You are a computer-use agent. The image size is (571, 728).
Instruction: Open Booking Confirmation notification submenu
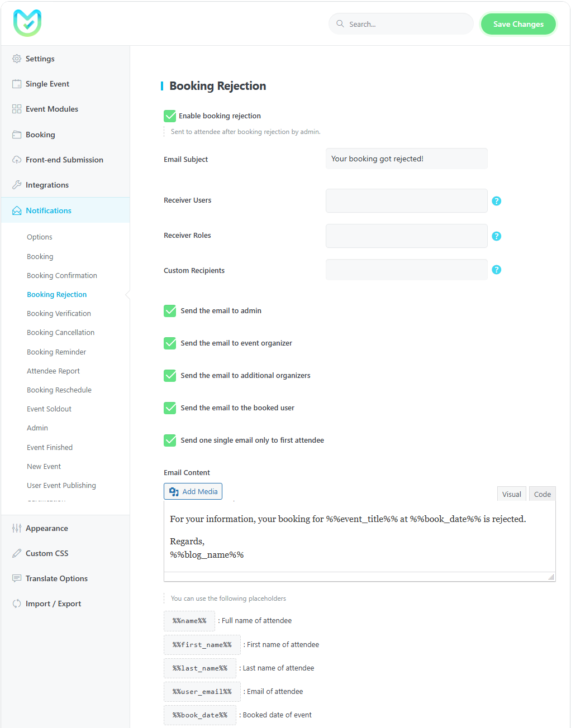click(62, 276)
